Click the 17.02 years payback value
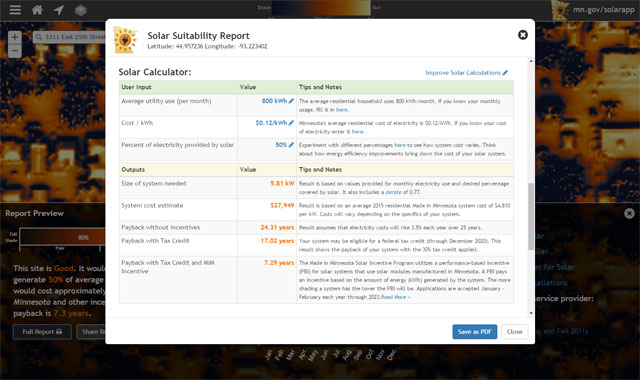The image size is (640, 380). pos(277,241)
